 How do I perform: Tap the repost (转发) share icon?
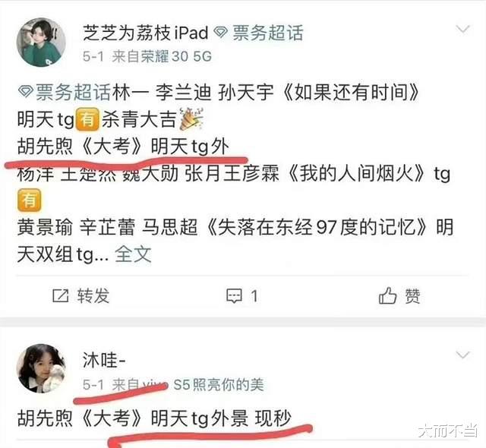[60, 295]
